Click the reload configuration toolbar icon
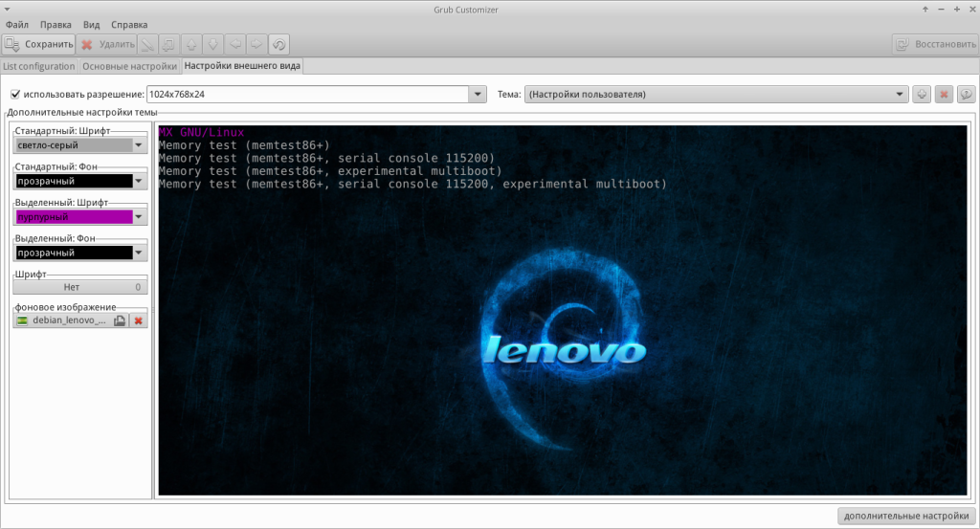 278,44
